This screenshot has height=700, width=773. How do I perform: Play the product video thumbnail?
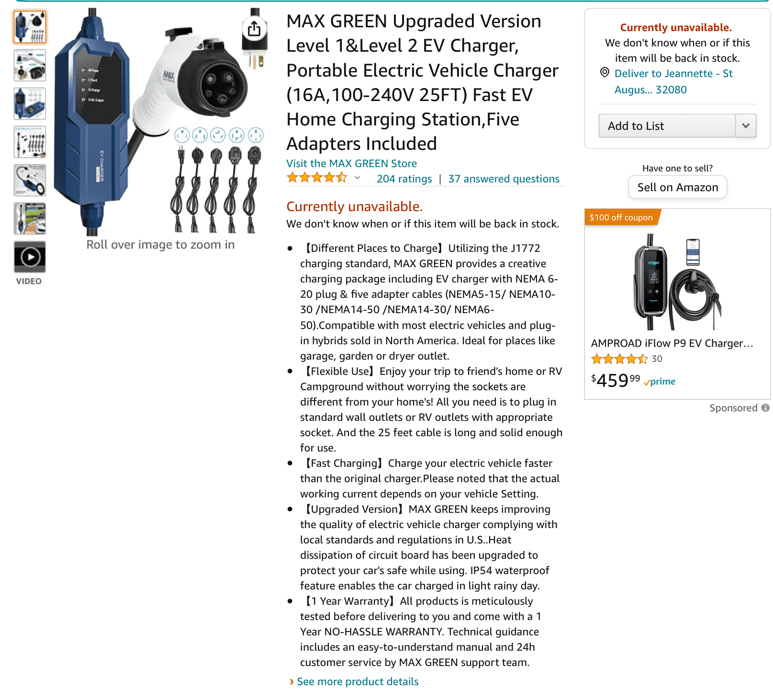click(x=30, y=257)
